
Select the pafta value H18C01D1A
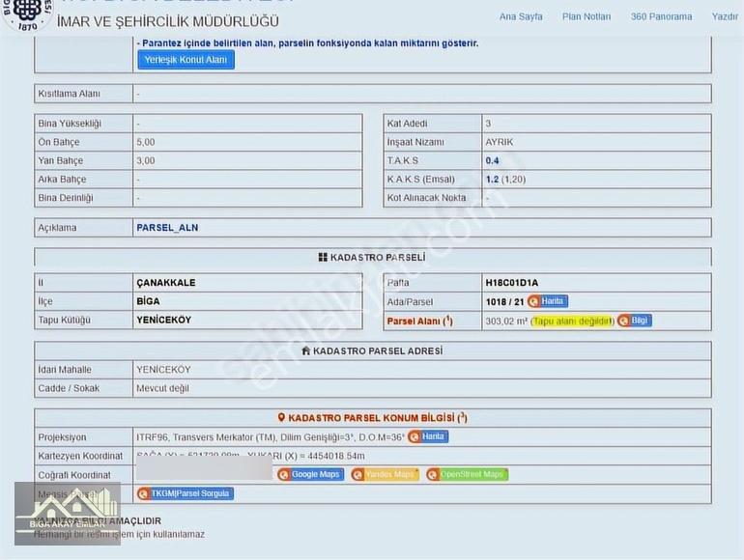[512, 283]
